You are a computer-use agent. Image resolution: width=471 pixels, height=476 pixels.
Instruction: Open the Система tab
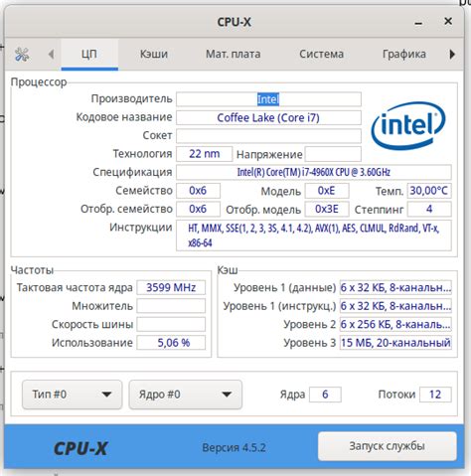click(x=321, y=54)
